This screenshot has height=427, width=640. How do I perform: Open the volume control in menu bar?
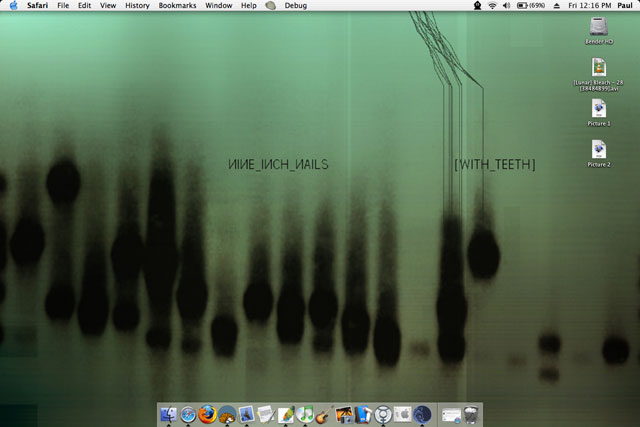pos(506,6)
